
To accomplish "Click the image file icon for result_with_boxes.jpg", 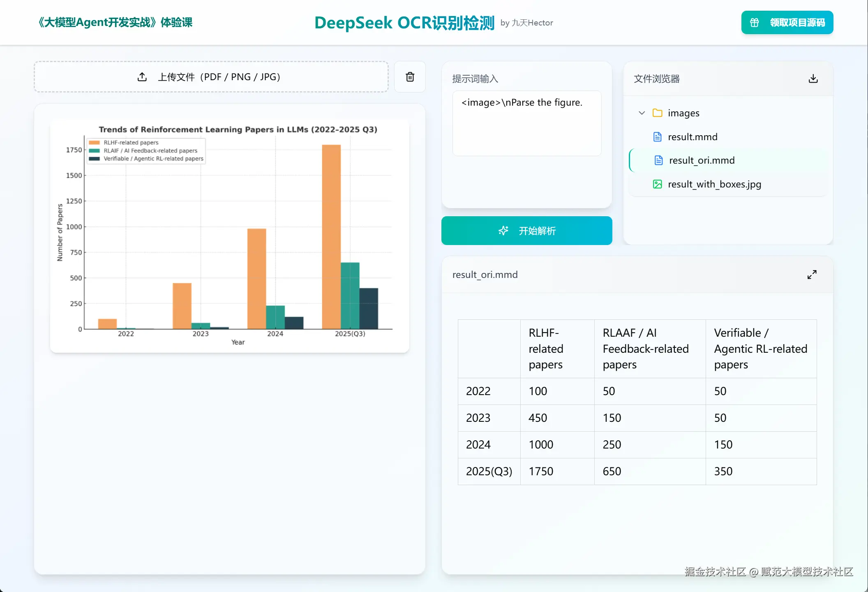I will point(658,184).
